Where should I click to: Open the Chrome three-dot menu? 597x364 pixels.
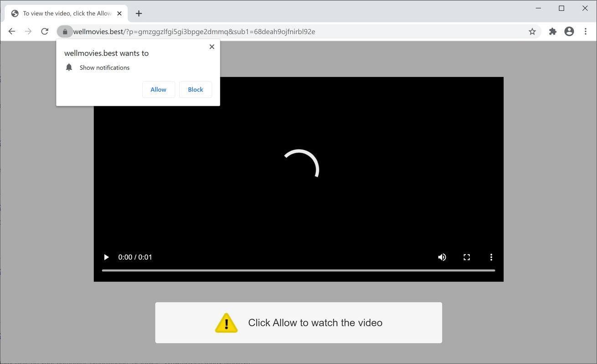586,31
